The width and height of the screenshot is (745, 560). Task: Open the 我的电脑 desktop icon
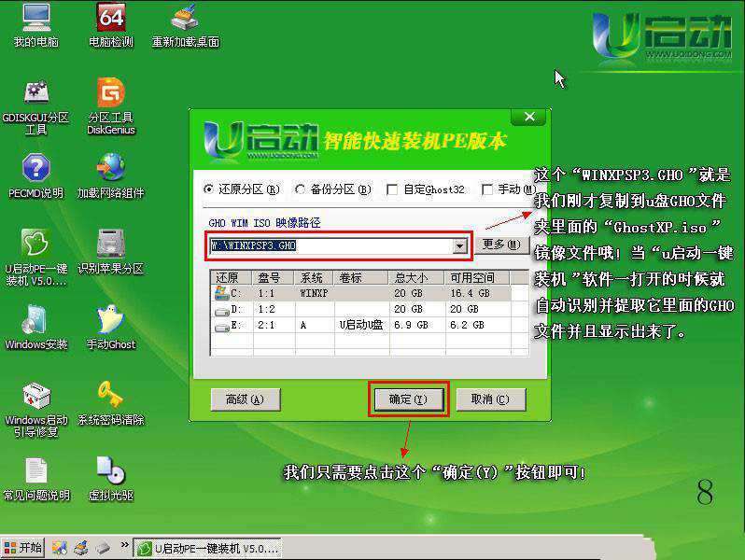pos(36,19)
